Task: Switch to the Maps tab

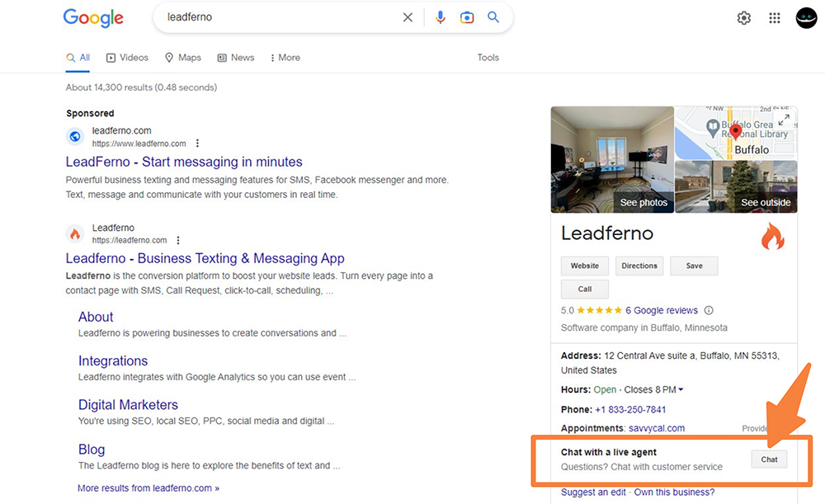Action: [x=183, y=58]
